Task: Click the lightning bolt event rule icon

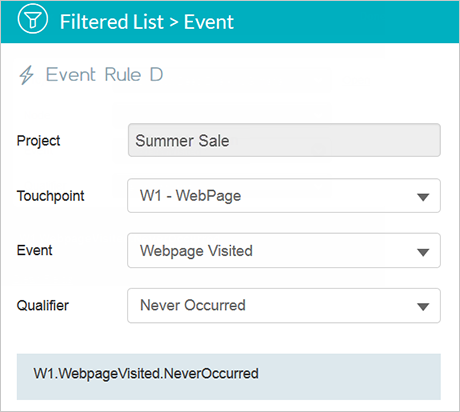Action: point(26,75)
